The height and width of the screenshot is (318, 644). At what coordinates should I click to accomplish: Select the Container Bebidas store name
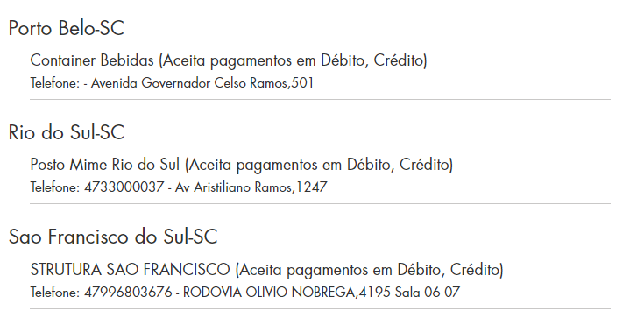tap(92, 60)
